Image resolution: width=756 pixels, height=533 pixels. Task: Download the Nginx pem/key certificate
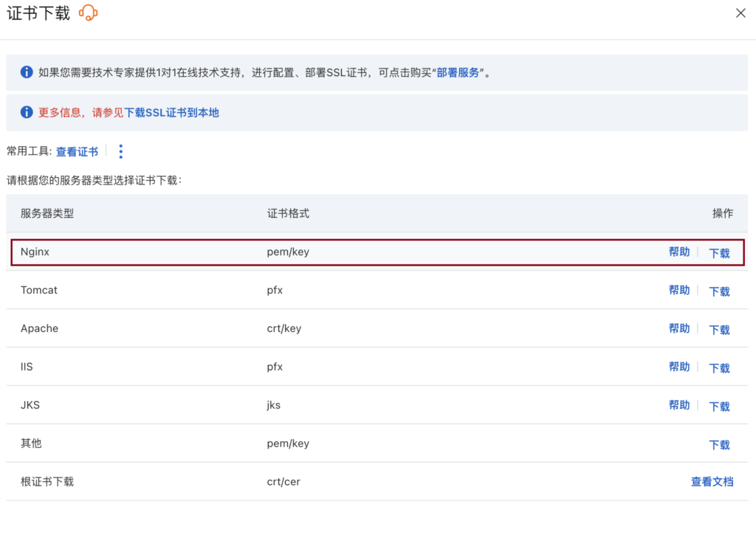(x=719, y=252)
